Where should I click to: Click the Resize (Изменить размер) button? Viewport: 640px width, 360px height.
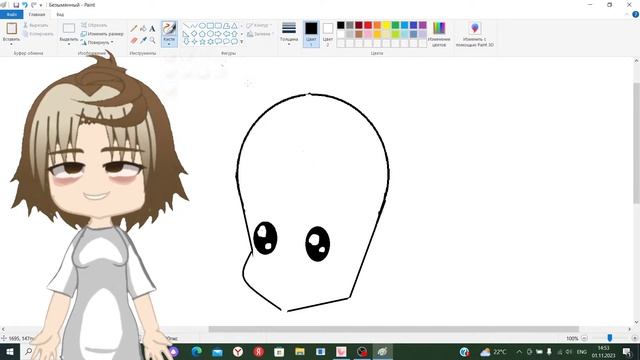pyautogui.click(x=102, y=34)
